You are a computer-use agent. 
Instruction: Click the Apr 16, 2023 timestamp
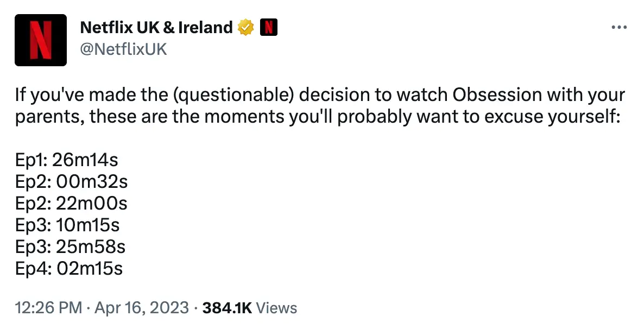(x=141, y=307)
